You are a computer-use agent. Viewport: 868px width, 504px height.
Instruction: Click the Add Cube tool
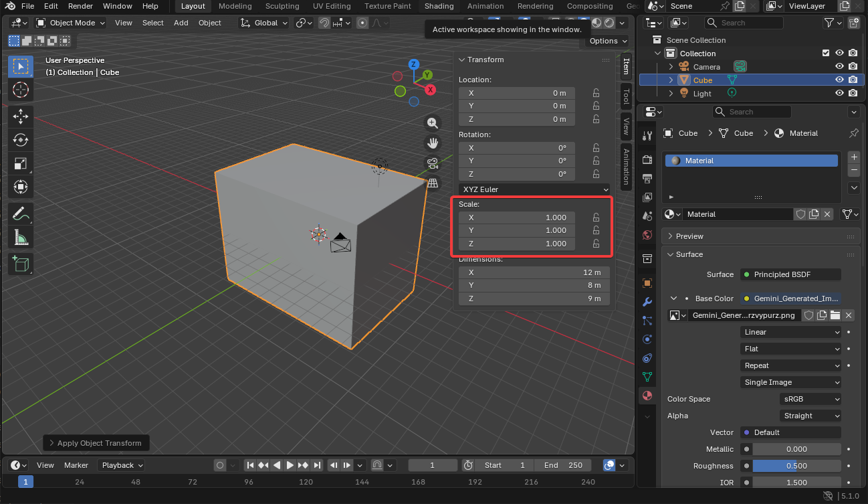pyautogui.click(x=21, y=264)
